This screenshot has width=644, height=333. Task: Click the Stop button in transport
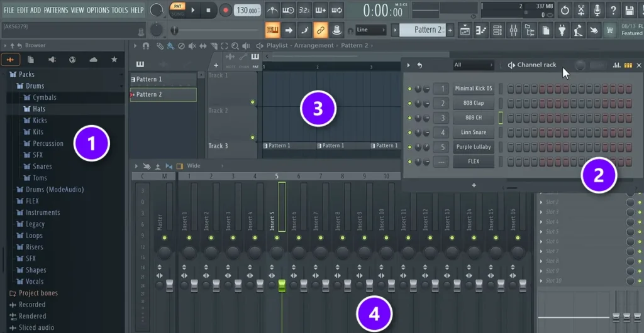click(208, 10)
